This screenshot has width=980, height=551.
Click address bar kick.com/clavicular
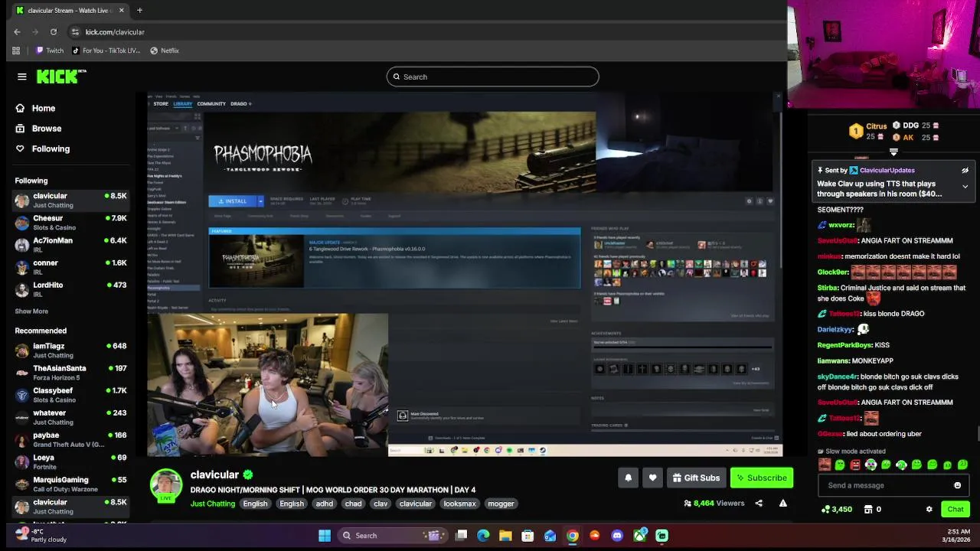click(115, 31)
